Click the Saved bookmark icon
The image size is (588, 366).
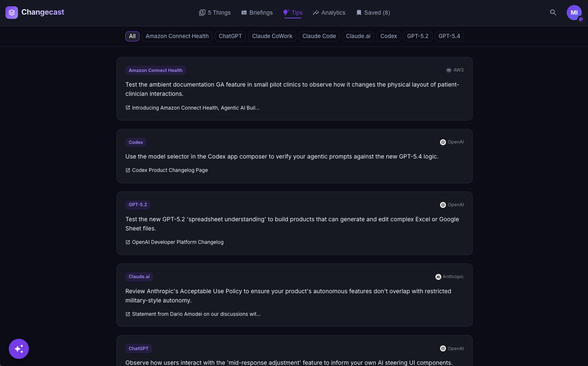[359, 13]
